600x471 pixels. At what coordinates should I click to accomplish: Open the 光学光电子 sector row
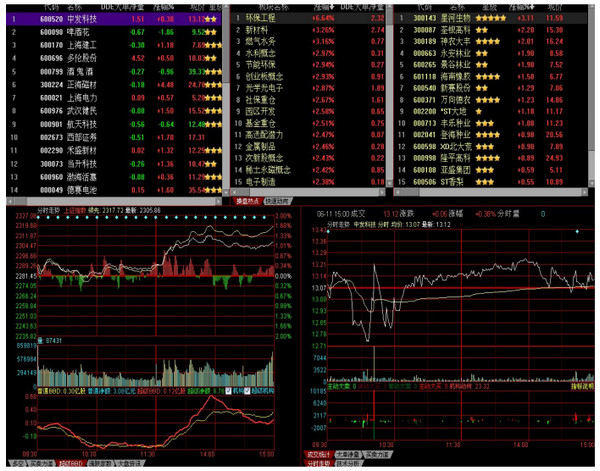(x=309, y=88)
